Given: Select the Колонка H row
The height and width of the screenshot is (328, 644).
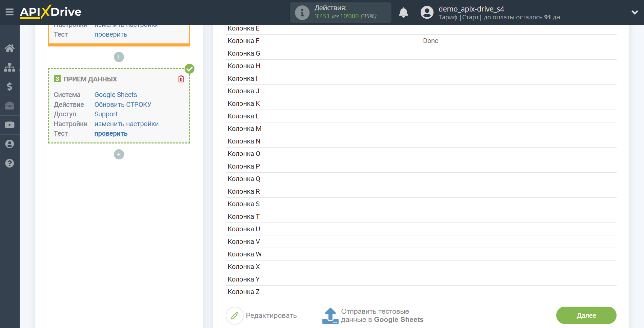Looking at the screenshot, I should click(421, 66).
